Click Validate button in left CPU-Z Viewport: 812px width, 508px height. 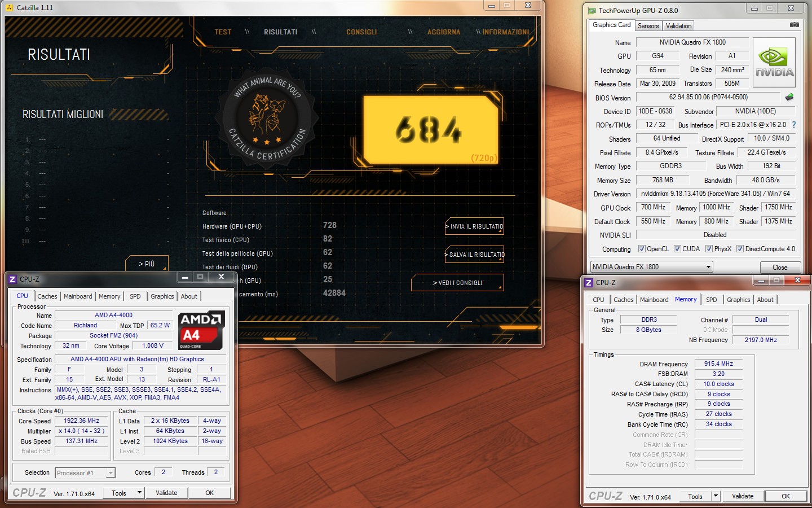point(166,493)
